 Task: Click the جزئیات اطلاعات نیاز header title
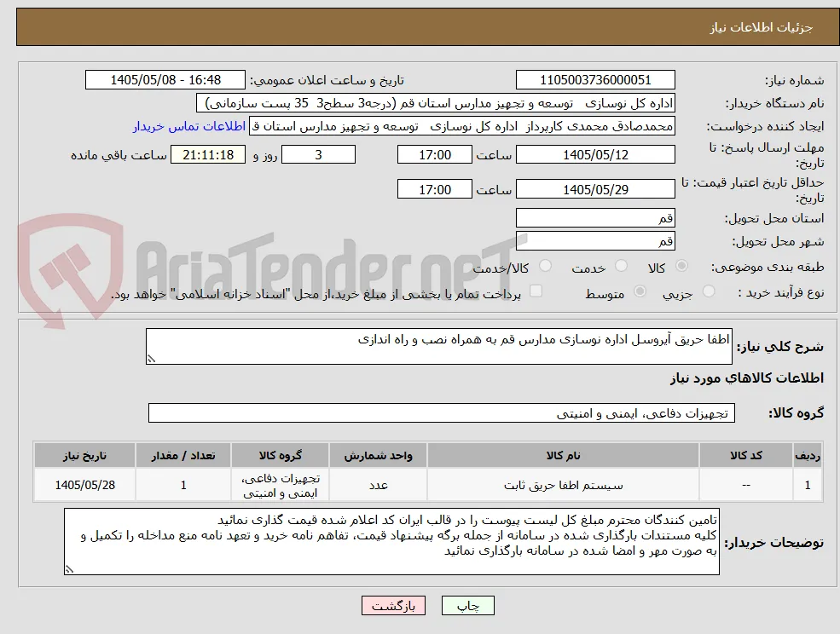pyautogui.click(x=761, y=27)
